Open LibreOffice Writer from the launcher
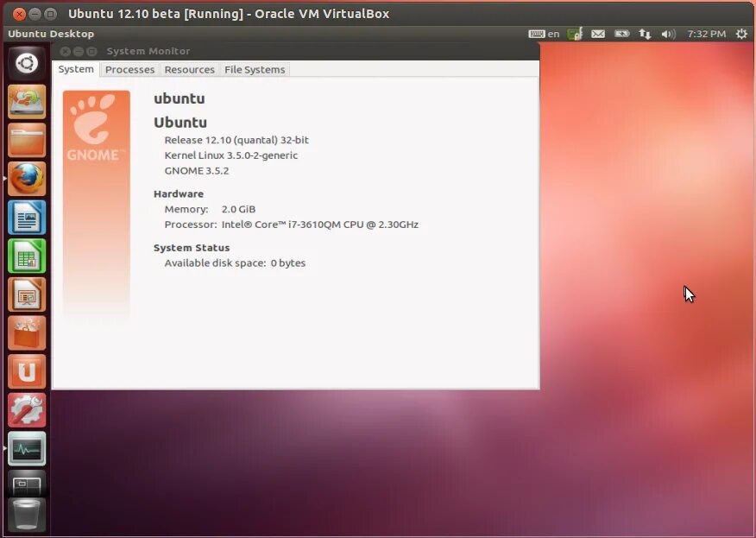The height and width of the screenshot is (538, 756). [27, 217]
